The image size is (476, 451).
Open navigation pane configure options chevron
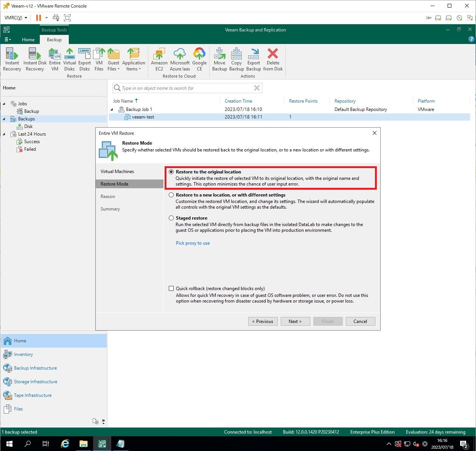click(x=103, y=421)
